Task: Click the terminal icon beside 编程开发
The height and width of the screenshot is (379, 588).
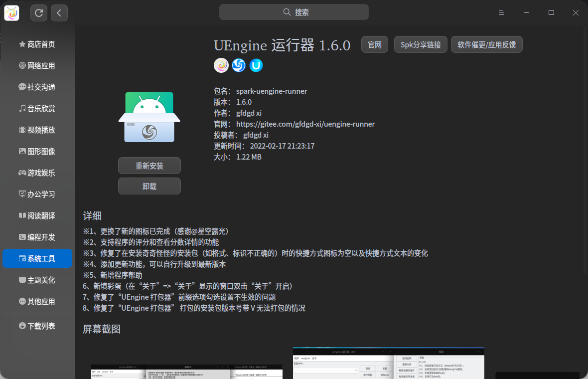Action: click(22, 237)
